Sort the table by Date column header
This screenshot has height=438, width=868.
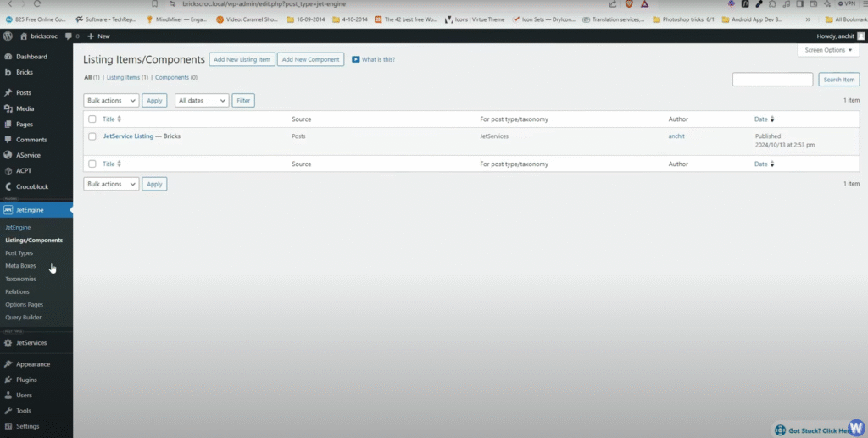coord(761,119)
